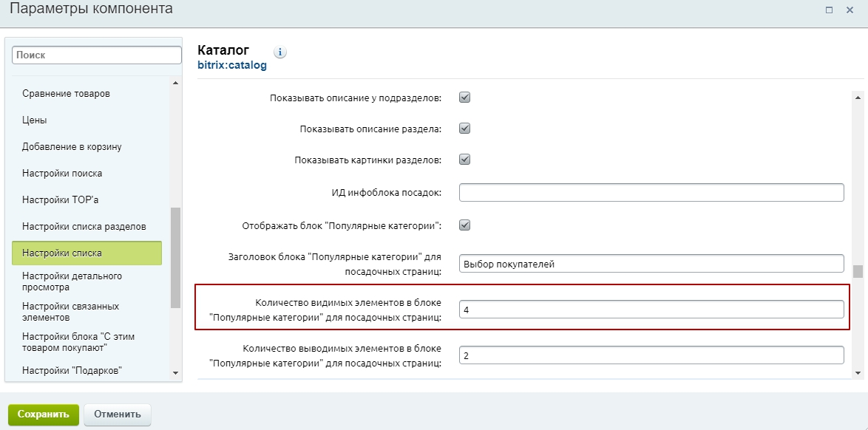Click the settings panel scroll down arrow
Viewport: 868px width, 430px height.
858,372
